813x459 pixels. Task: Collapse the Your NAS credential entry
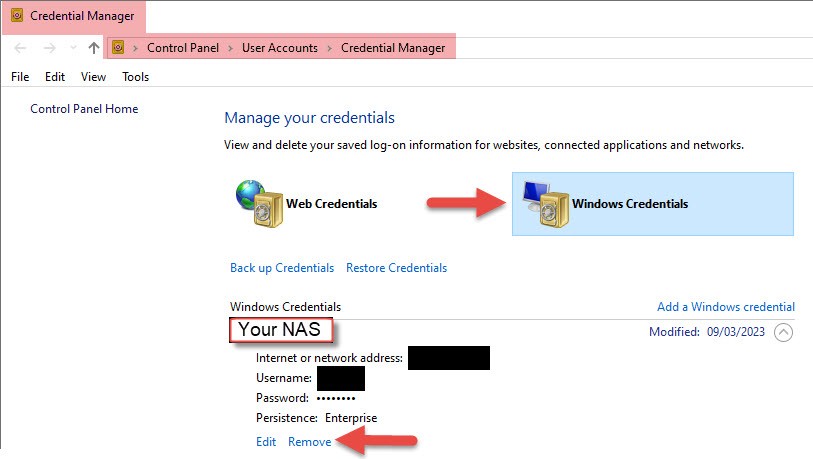point(783,333)
